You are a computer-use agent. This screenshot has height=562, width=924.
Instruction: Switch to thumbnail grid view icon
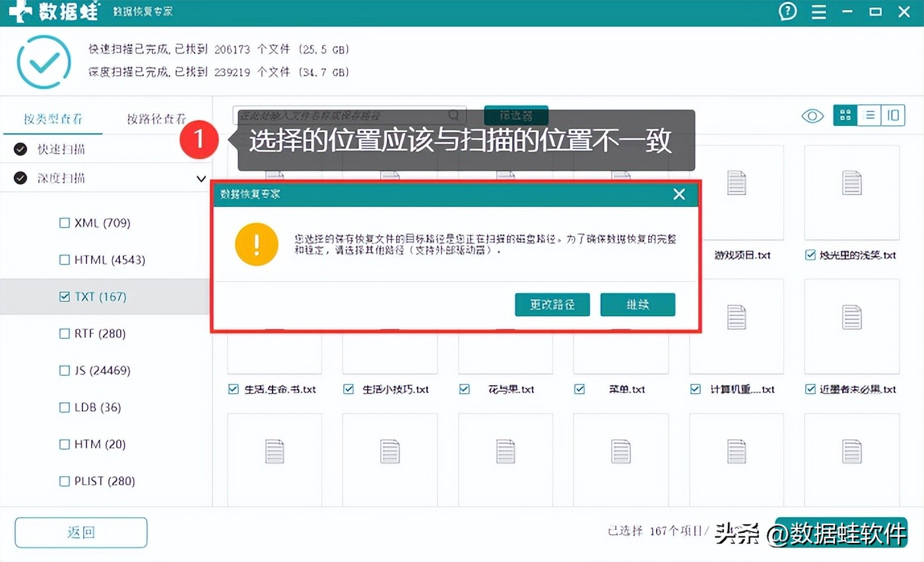click(845, 115)
